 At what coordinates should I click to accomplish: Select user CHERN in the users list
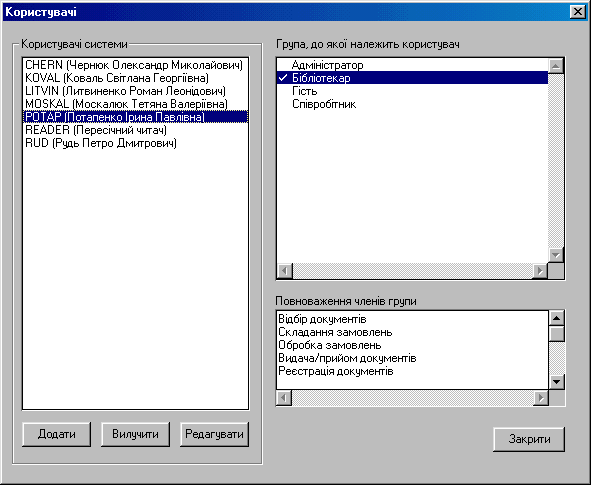[135, 65]
